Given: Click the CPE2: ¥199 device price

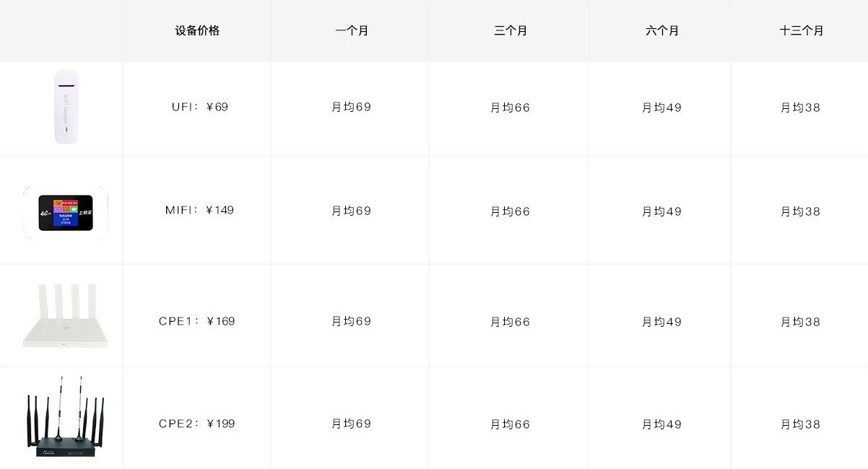Looking at the screenshot, I should [197, 424].
